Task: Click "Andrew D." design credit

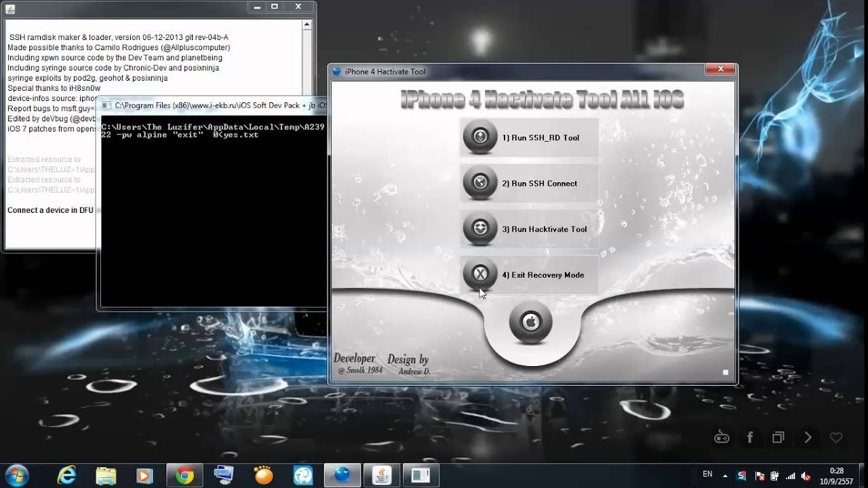Action: pos(414,371)
